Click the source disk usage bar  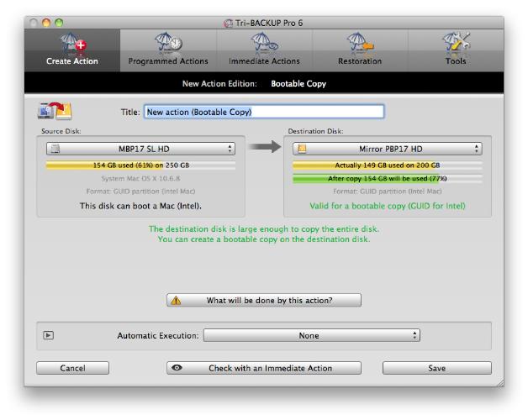click(x=140, y=165)
